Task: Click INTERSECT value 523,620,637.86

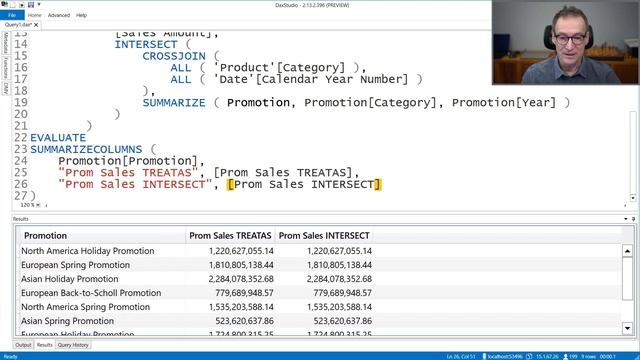Action: (342, 321)
